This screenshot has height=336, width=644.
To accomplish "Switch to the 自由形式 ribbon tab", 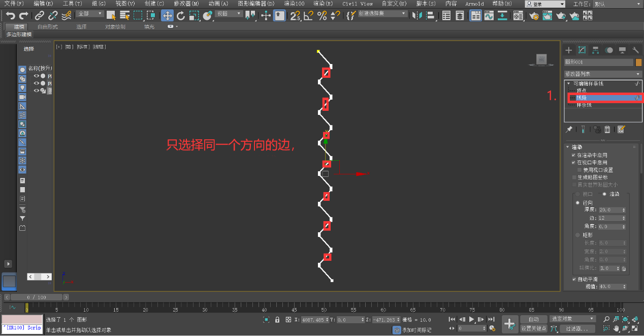I will [47, 26].
